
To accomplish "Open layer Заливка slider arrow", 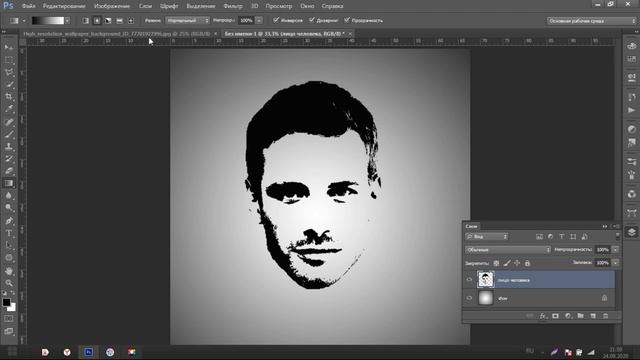I will (616, 263).
